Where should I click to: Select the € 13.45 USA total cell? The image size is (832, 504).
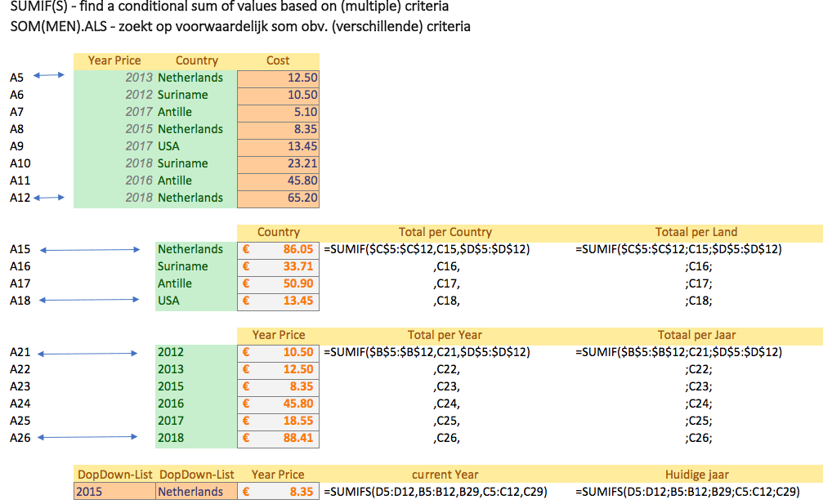[278, 301]
